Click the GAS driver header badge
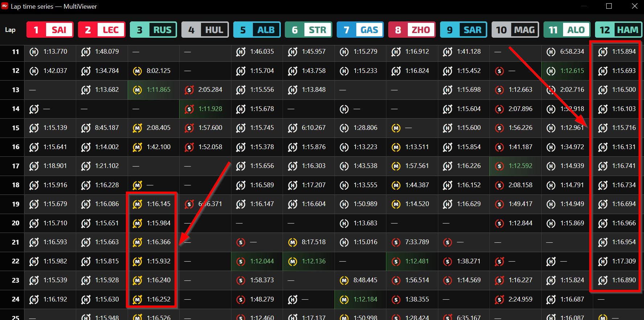Image resolution: width=644 pixels, height=320 pixels. [x=360, y=30]
